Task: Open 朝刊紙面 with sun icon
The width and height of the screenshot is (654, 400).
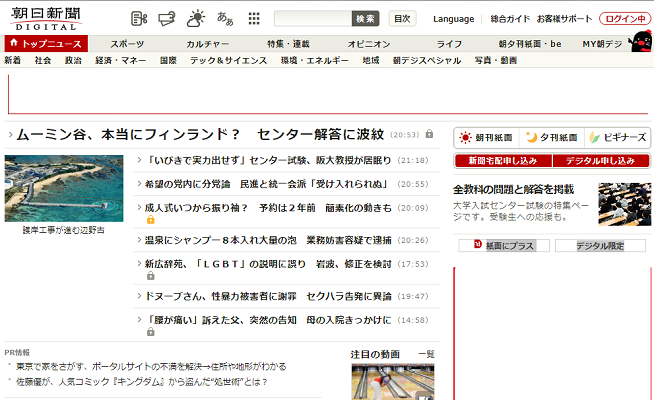Action: coord(486,138)
